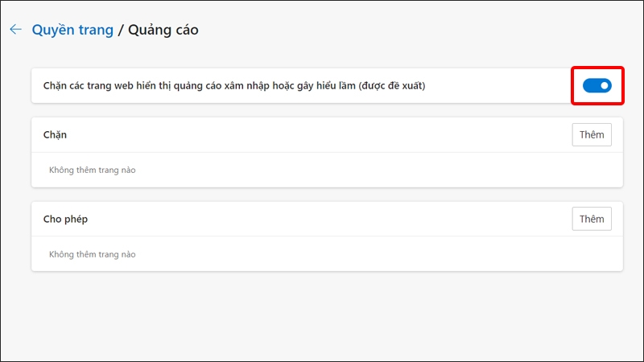
Task: Click blank header space left of Chặn's Thêm
Action: [322, 135]
